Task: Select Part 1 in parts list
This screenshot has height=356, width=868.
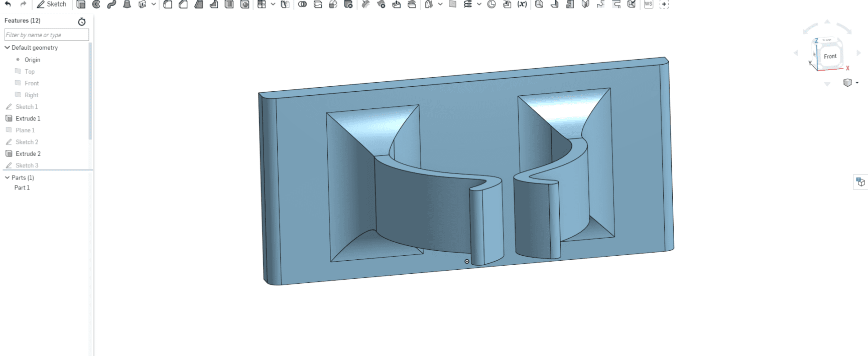Action: [x=22, y=188]
